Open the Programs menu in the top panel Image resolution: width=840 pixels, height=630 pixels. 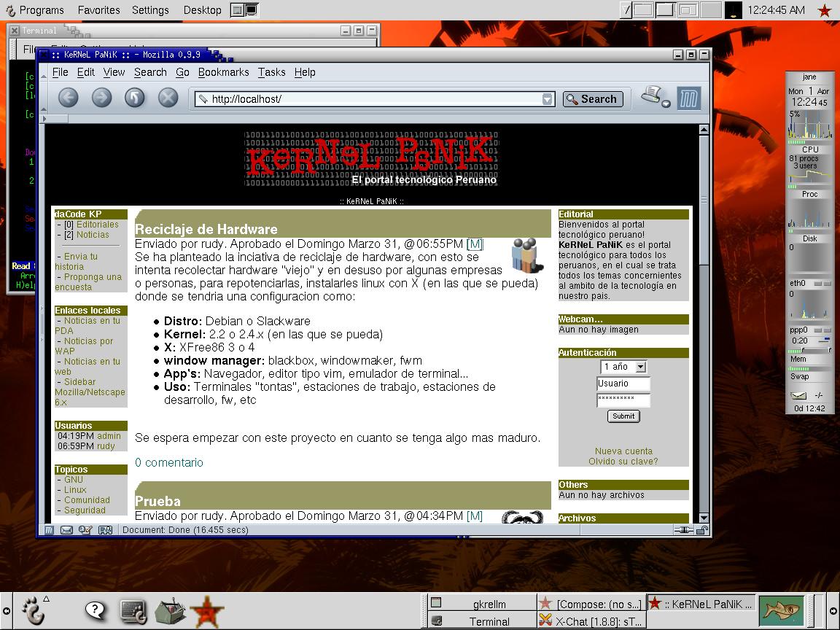(35, 10)
